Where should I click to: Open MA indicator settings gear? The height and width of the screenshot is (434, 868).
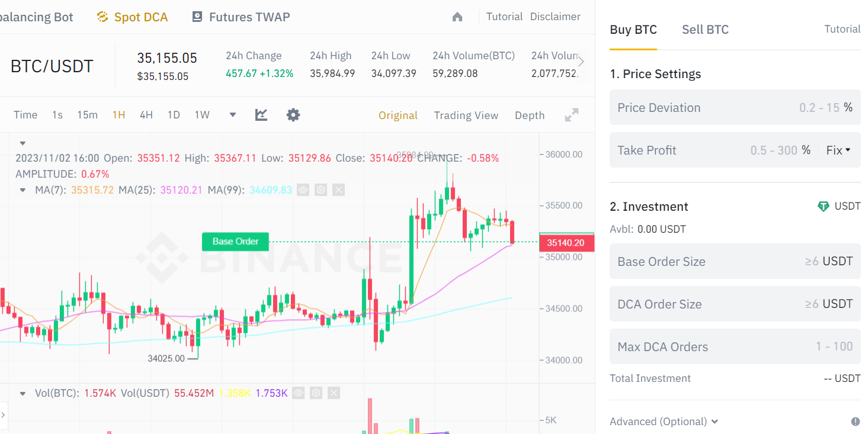click(x=321, y=189)
